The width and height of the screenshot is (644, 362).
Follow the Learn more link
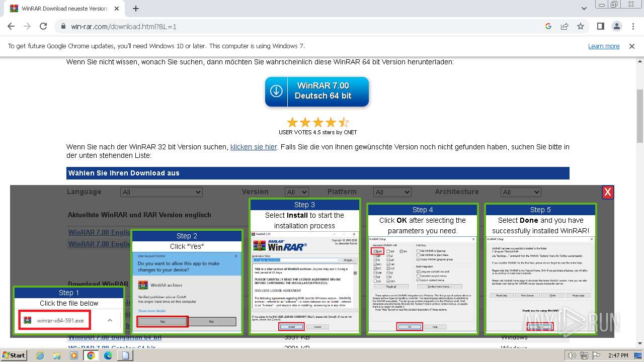pos(604,46)
